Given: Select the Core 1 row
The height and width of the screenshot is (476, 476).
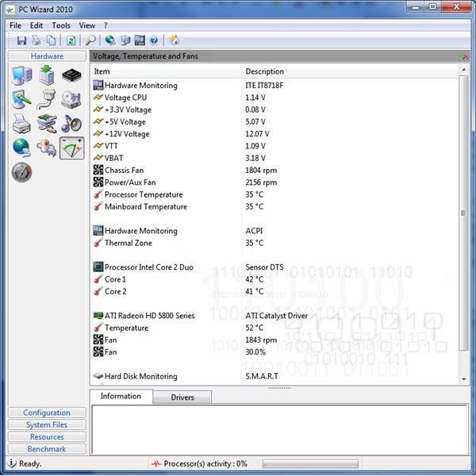Looking at the screenshot, I should click(274, 279).
